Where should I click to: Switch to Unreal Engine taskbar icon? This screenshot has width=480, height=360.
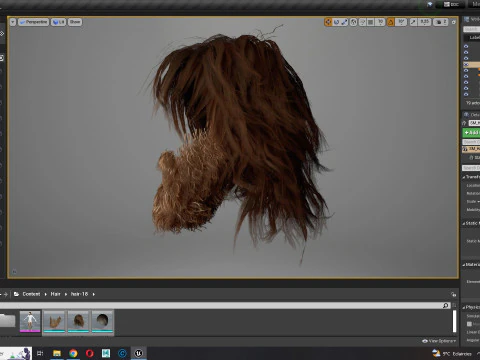coord(139,353)
